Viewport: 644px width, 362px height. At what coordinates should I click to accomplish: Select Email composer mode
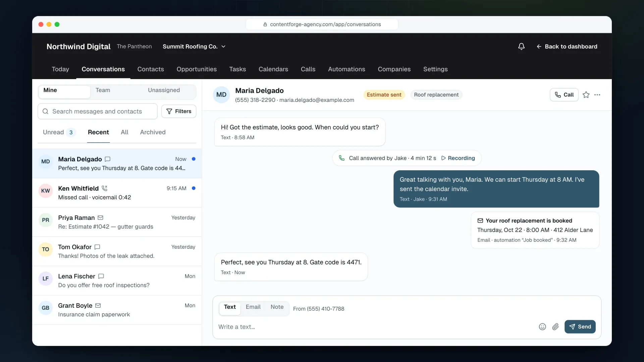pos(253,307)
